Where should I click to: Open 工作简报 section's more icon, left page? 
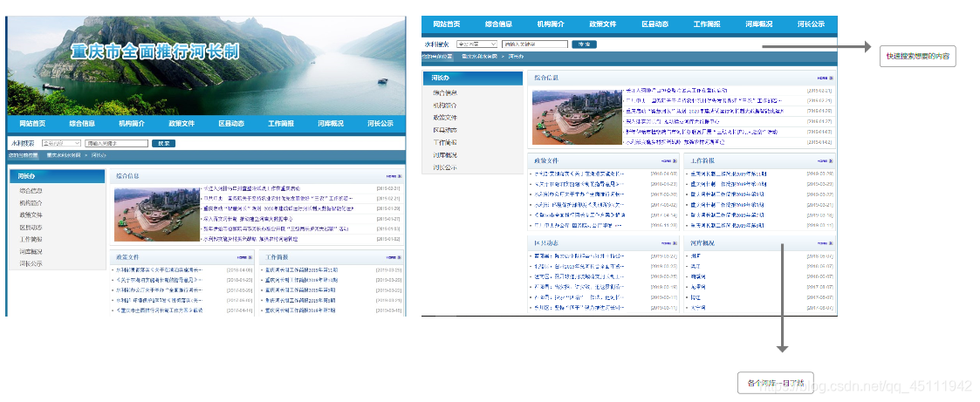point(393,257)
